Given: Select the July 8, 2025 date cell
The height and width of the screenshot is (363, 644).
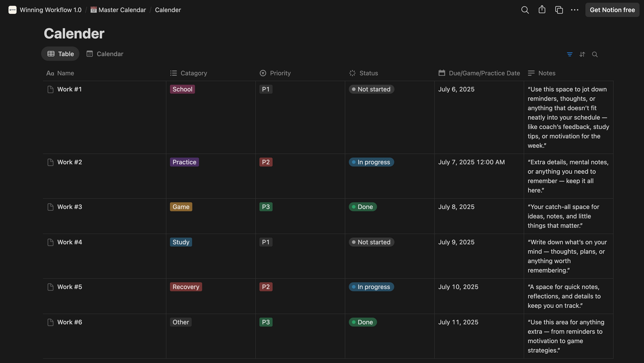Looking at the screenshot, I should click(456, 207).
